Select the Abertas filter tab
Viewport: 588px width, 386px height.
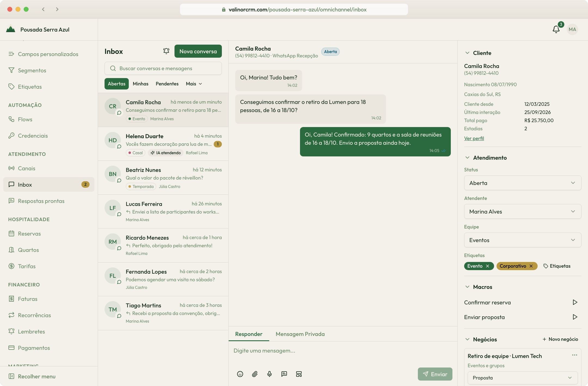point(117,84)
